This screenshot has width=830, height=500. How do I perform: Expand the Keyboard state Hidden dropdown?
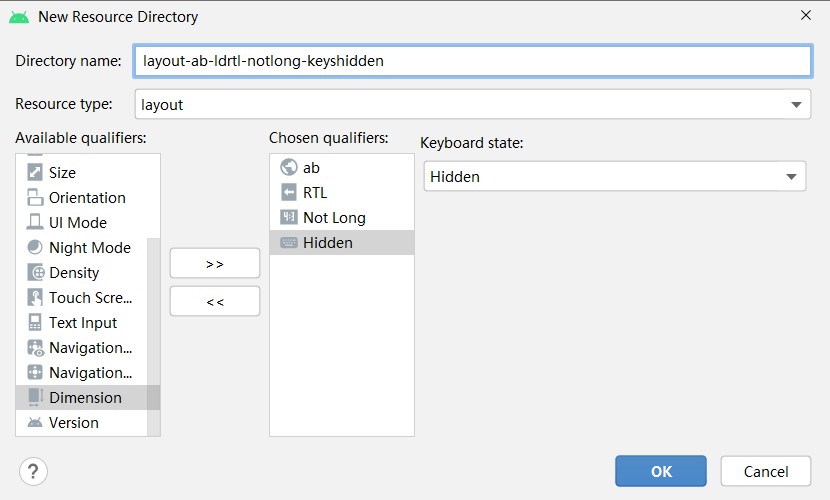click(615, 176)
